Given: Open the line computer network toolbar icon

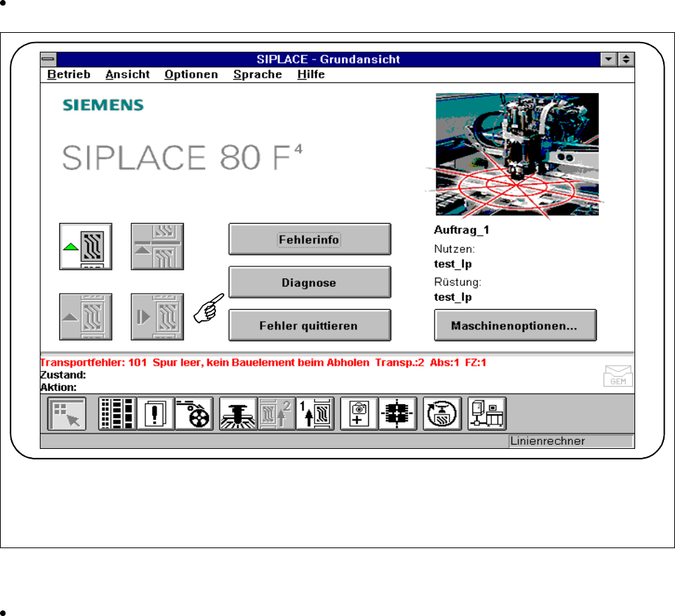Looking at the screenshot, I should point(487,414).
